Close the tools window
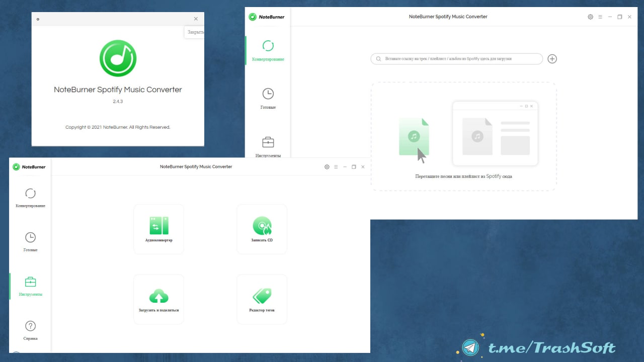This screenshot has width=644, height=362. point(363,167)
